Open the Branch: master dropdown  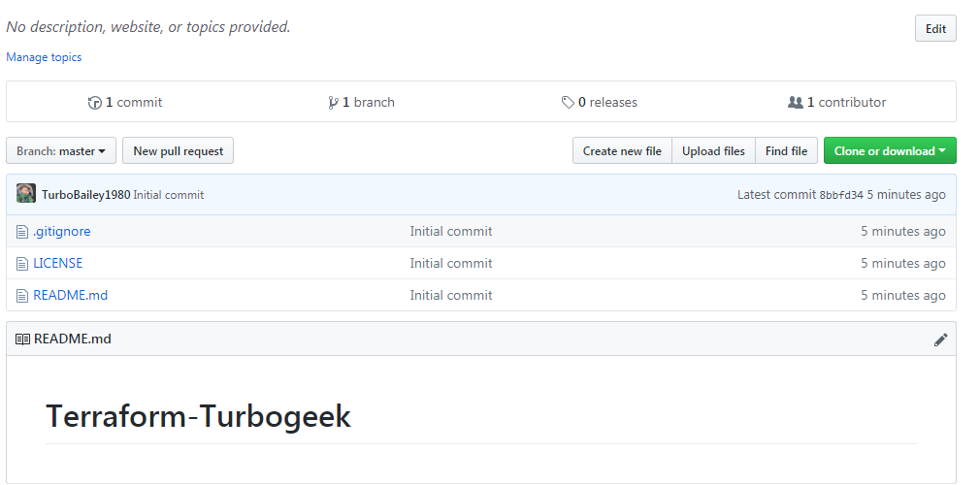pos(61,150)
